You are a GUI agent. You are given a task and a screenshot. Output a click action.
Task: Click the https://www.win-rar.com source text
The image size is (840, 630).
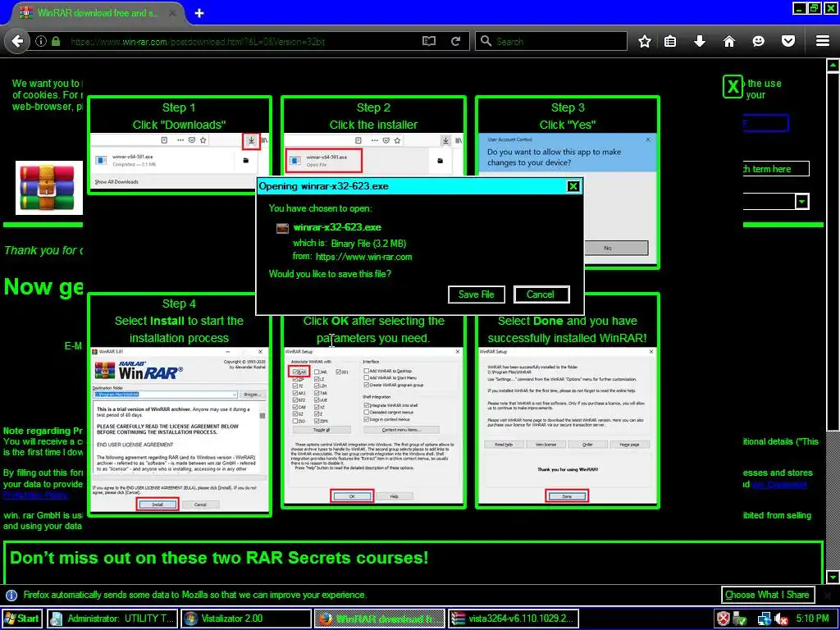363,257
